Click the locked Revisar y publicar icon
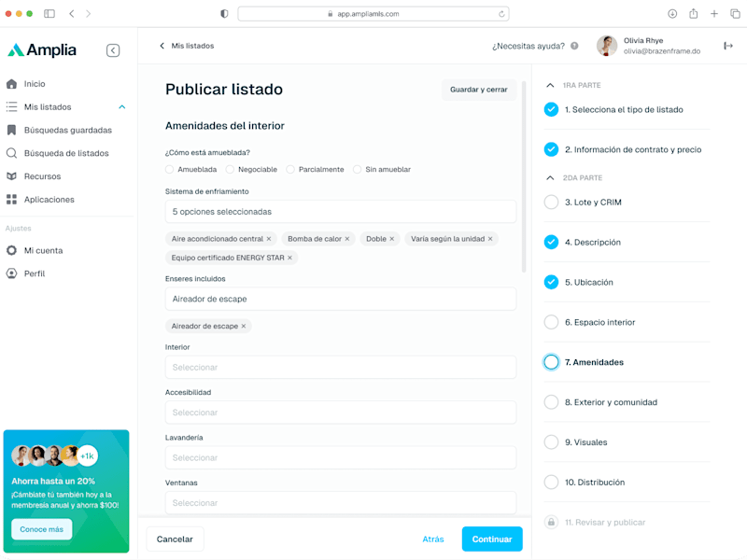 point(551,523)
